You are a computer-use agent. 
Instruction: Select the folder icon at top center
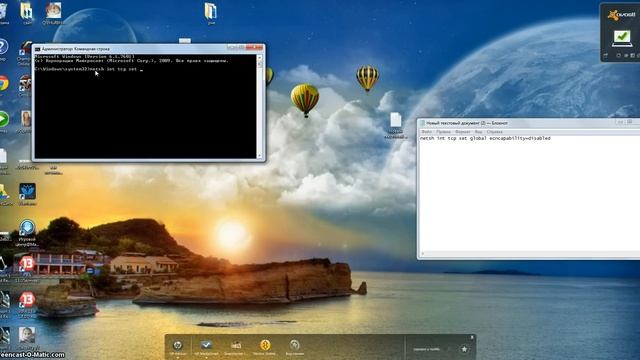click(211, 11)
